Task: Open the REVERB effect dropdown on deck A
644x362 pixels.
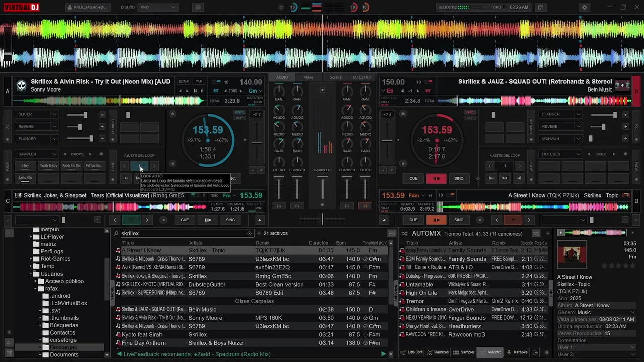Action: pos(37,127)
